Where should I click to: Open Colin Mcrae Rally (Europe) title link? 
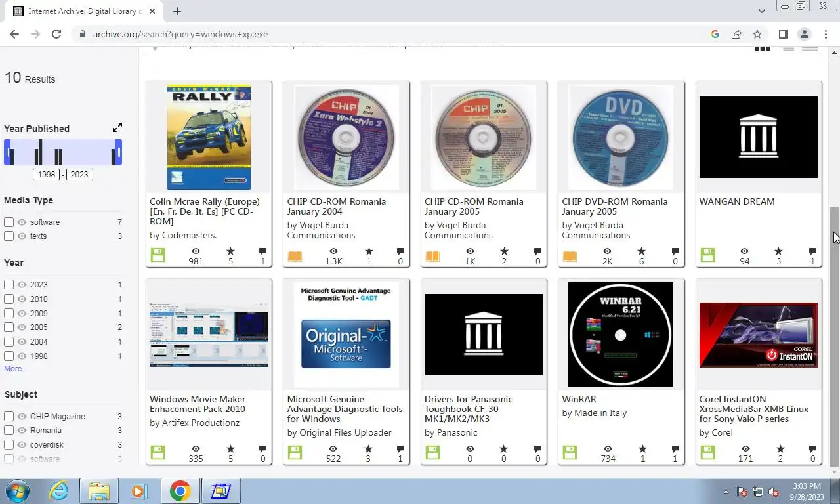(x=205, y=211)
